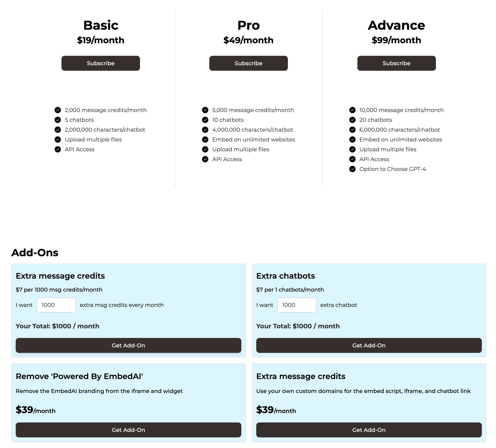This screenshot has height=448, width=496.
Task: Select the extra chatbots quantity input field
Action: coord(296,305)
